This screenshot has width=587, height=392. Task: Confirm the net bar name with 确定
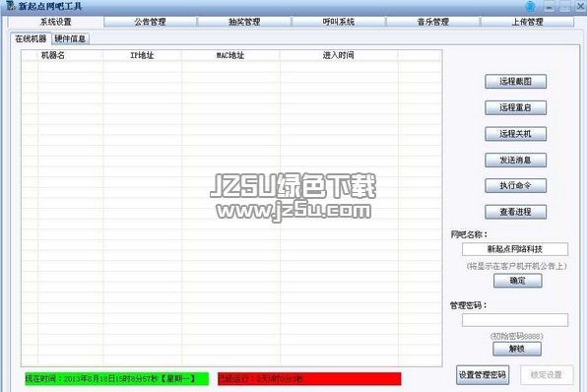517,281
